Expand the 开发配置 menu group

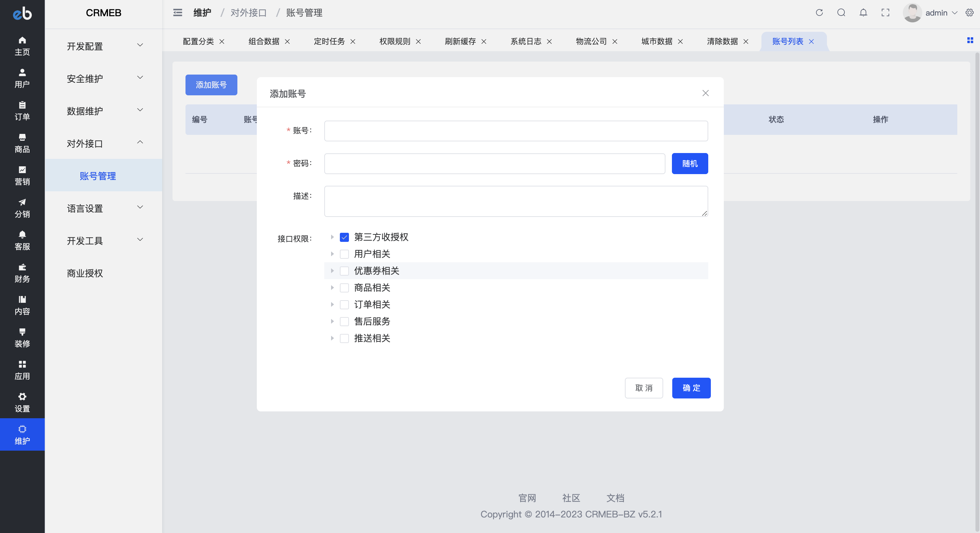[103, 46]
